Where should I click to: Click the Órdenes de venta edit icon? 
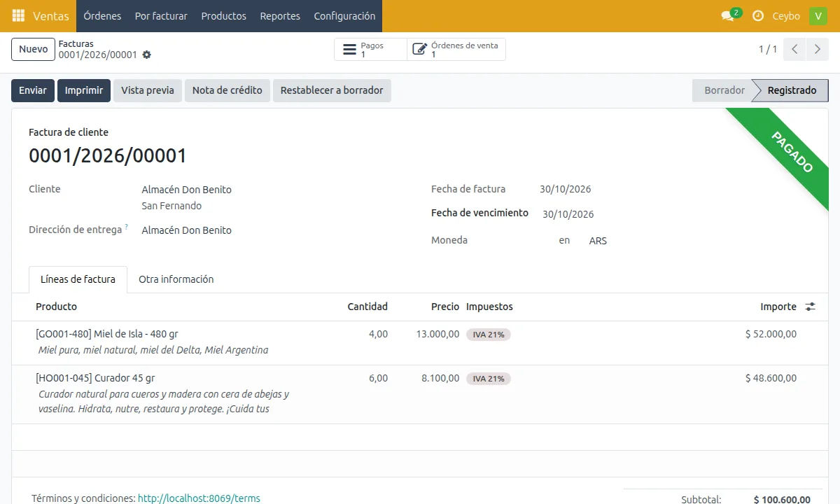[x=420, y=49]
